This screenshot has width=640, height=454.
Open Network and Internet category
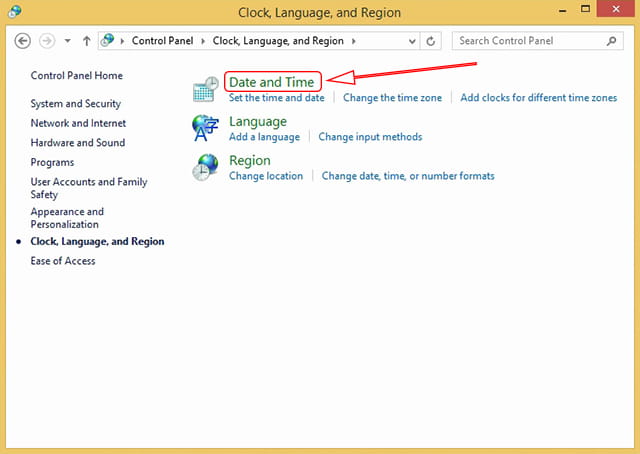pos(78,123)
